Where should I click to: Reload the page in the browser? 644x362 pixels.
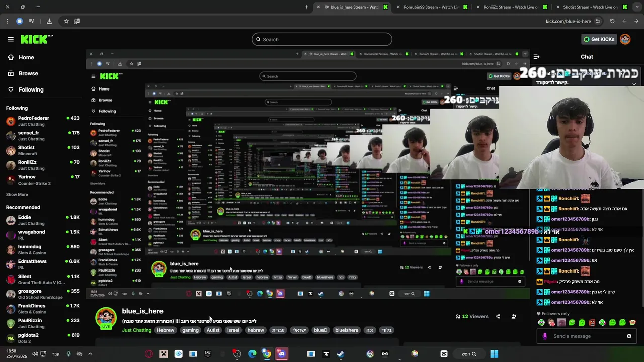(x=612, y=21)
